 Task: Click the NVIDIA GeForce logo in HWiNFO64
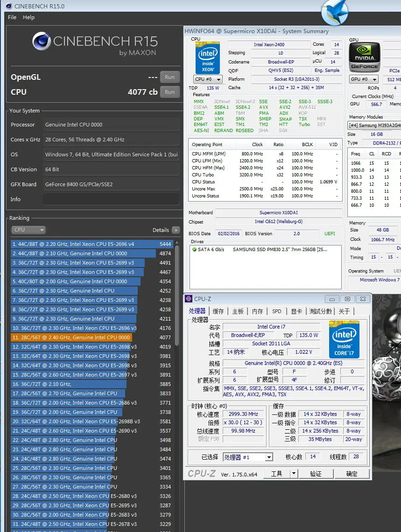coord(365,57)
